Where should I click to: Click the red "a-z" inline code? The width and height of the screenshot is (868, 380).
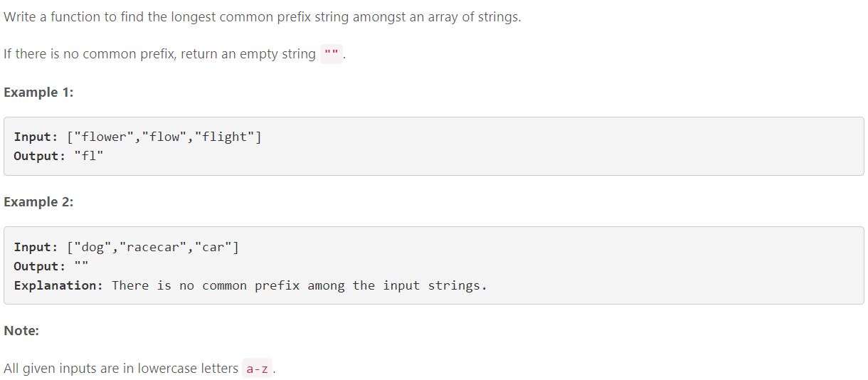pos(257,369)
